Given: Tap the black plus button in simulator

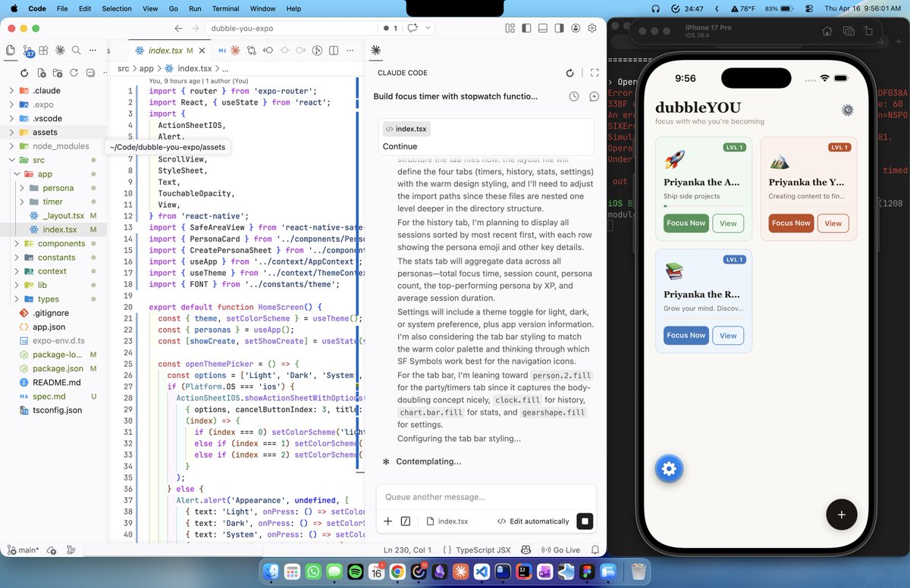Looking at the screenshot, I should pyautogui.click(x=841, y=514).
